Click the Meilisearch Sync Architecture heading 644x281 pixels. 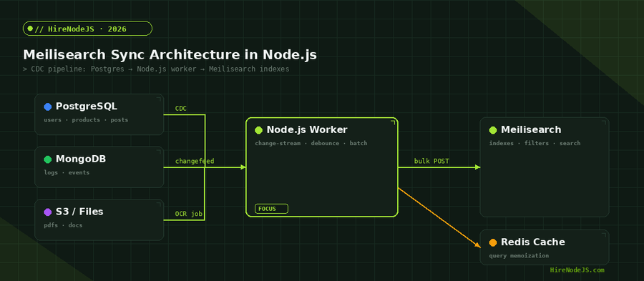tap(170, 55)
